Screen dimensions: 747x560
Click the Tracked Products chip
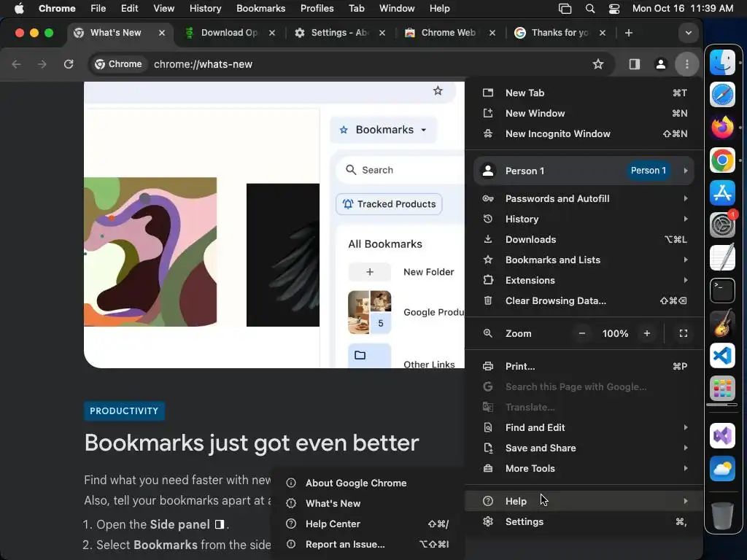[390, 204]
